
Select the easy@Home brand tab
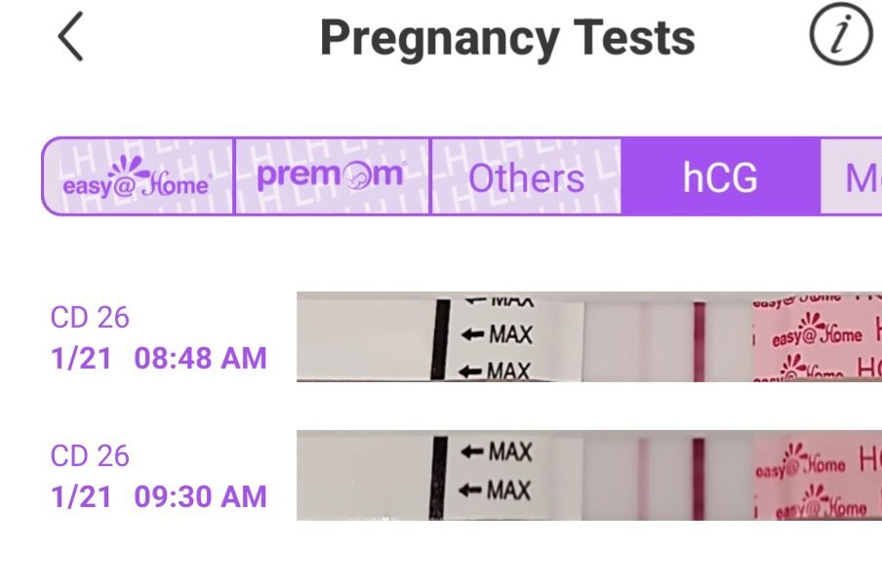tap(138, 176)
